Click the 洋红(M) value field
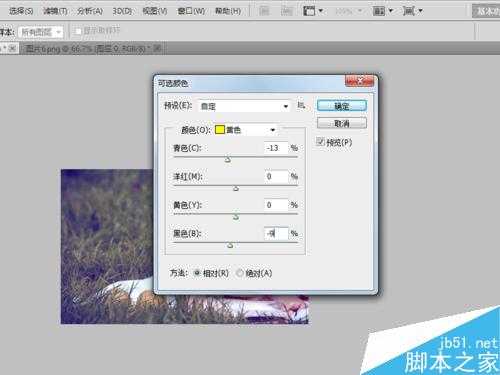Screen dimensions: 500x375 [x=276, y=176]
